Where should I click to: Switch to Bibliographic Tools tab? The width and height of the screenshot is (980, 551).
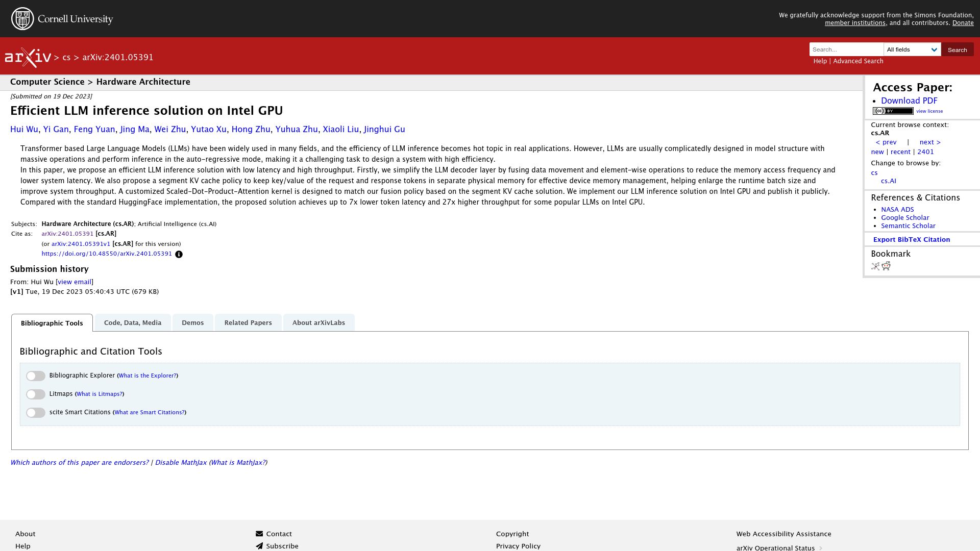(x=52, y=323)
